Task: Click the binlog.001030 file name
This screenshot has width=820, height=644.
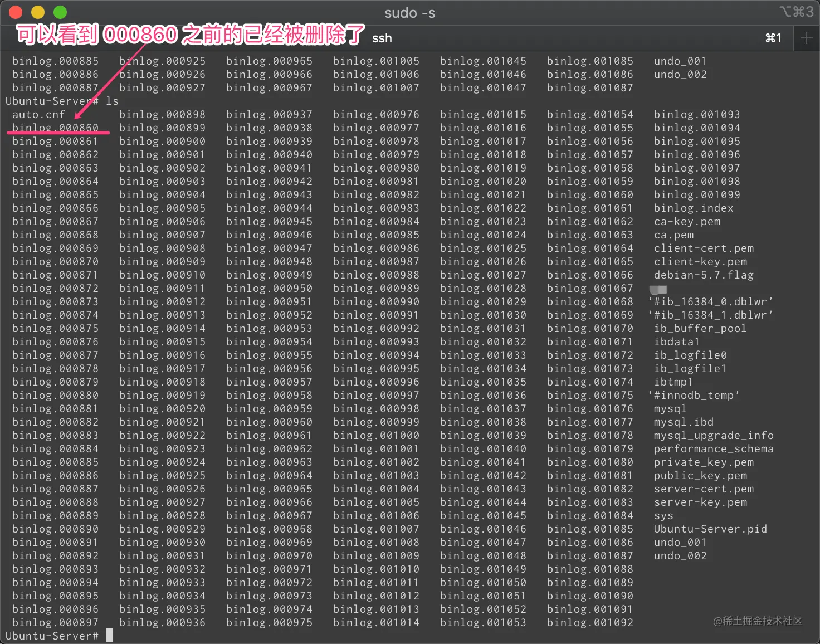Action: pos(483,315)
